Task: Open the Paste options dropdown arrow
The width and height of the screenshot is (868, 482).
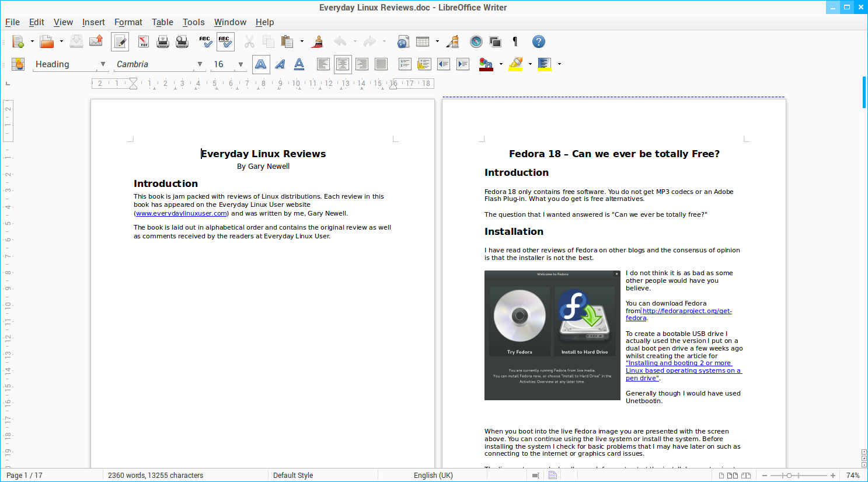Action: tap(302, 41)
